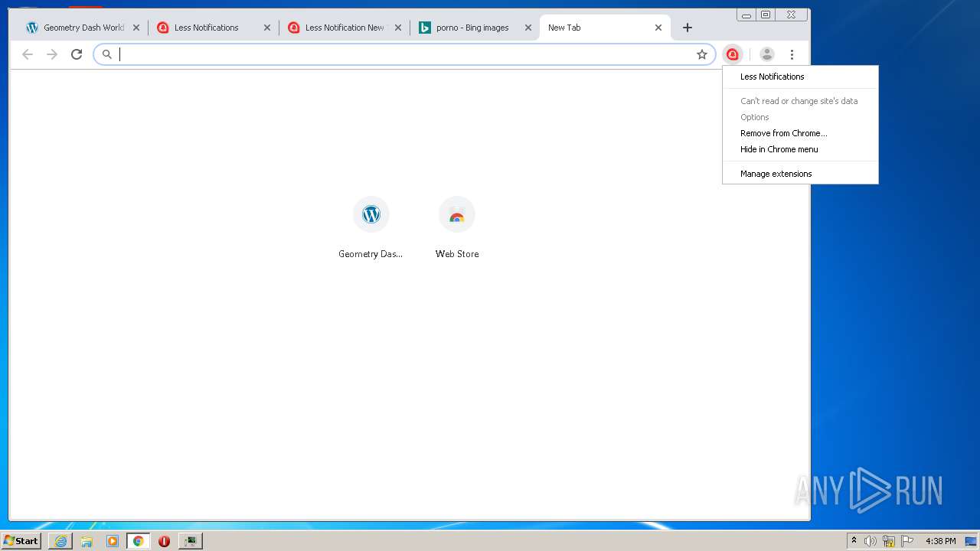Open the Chrome profile avatar button
Screen dimensions: 980x551
tap(766, 54)
